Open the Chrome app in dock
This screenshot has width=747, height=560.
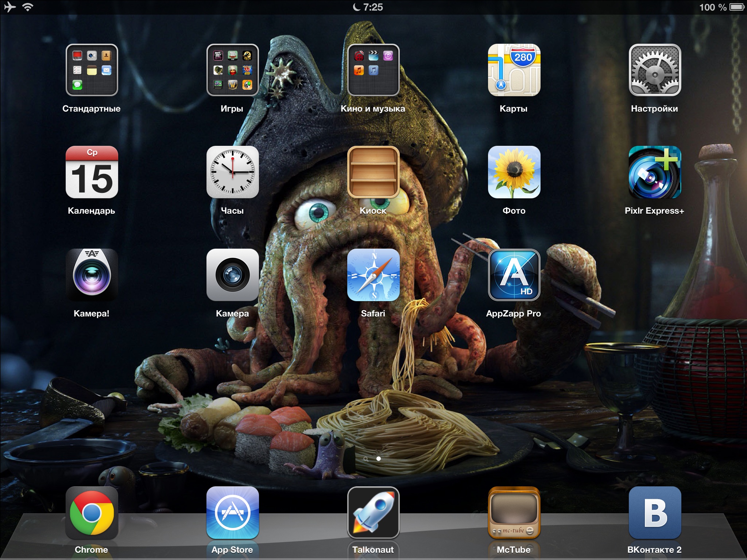pos(92,513)
